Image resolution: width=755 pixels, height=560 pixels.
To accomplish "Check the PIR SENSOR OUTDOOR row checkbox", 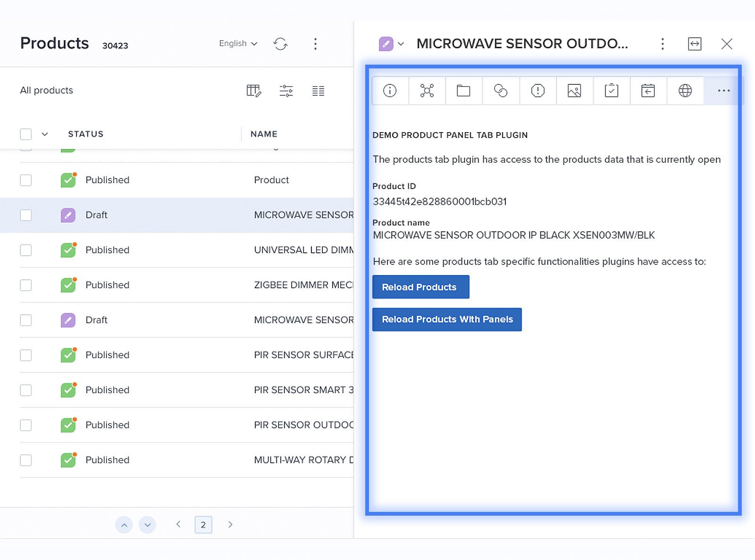I will pyautogui.click(x=26, y=425).
